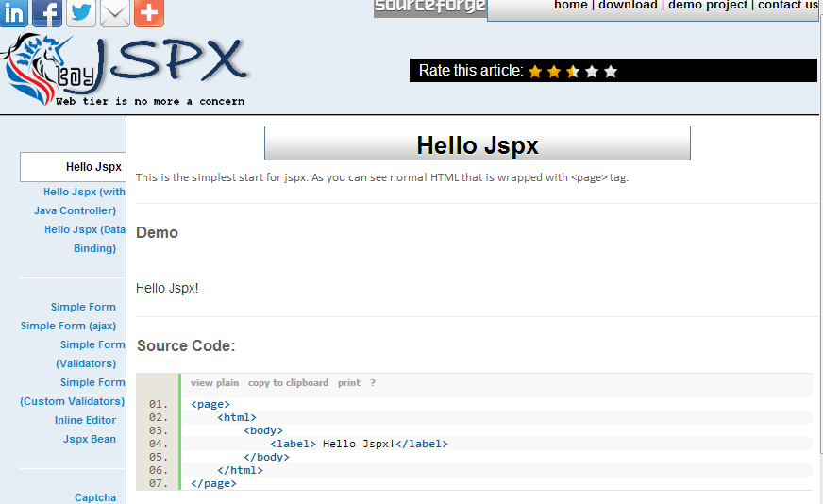Viewport: 823px width, 504px height.
Task: Open Inline Editor demo link
Action: click(85, 420)
